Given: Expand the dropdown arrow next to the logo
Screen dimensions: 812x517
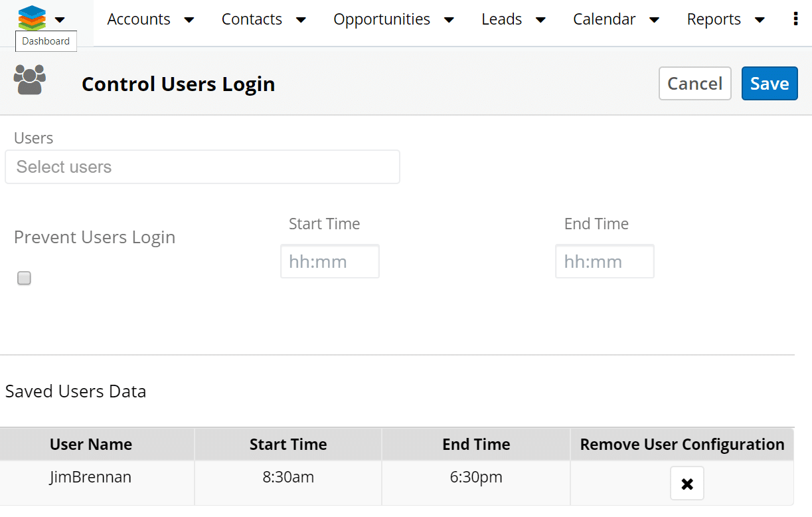Looking at the screenshot, I should (x=60, y=20).
